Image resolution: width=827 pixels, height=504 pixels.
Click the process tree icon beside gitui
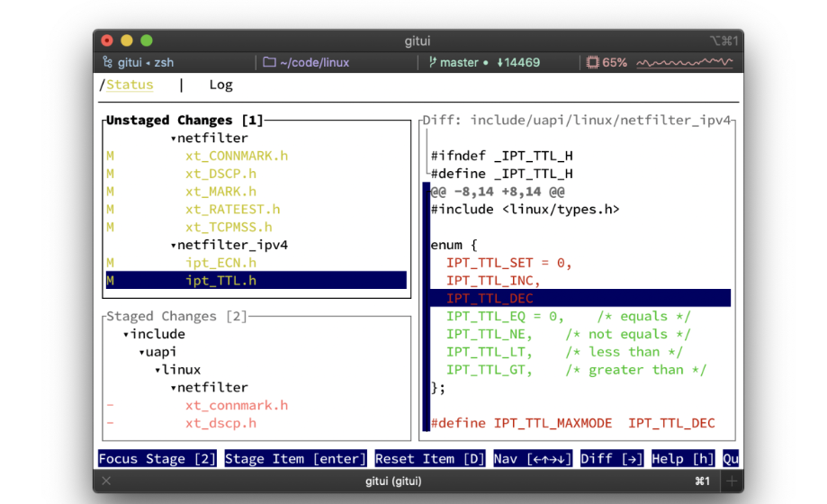click(x=108, y=62)
